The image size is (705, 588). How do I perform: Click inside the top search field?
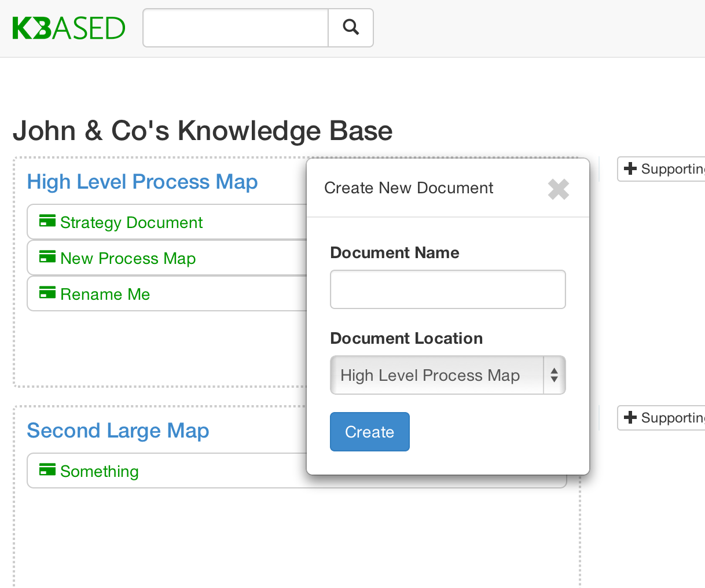pos(236,28)
